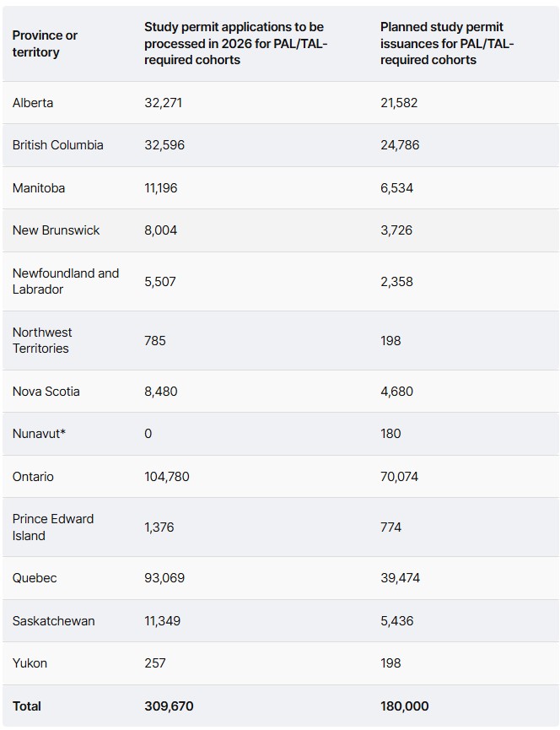The height and width of the screenshot is (730, 560).
Task: Select the Newfoundland and Labrador cell
Action: pyautogui.click(x=66, y=281)
